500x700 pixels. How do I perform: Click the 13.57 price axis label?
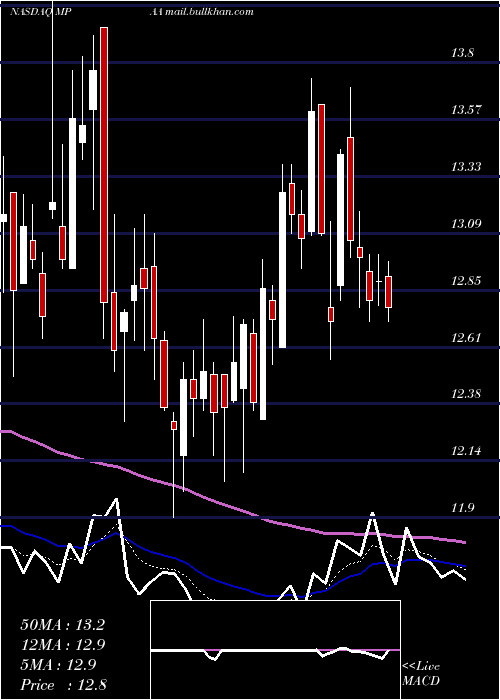point(466,110)
